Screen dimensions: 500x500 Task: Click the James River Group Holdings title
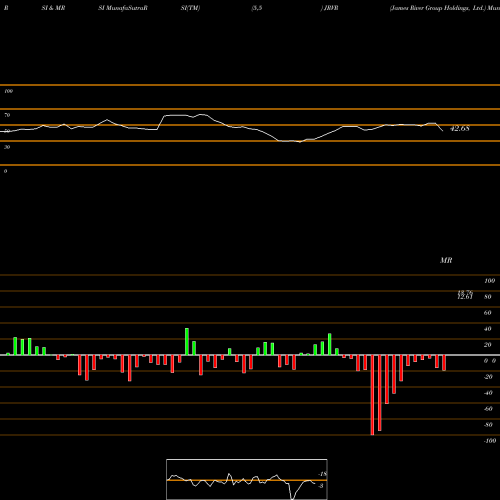click(437, 8)
